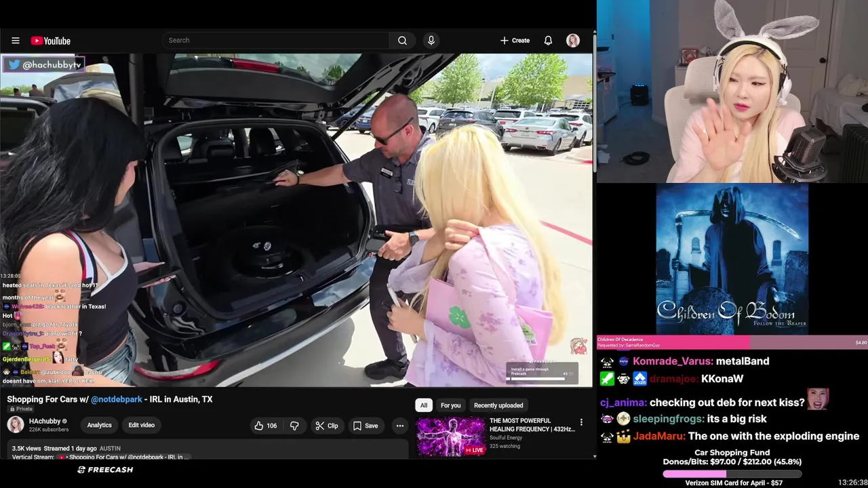This screenshot has width=868, height=488.
Task: Open video Analytics
Action: pyautogui.click(x=99, y=426)
